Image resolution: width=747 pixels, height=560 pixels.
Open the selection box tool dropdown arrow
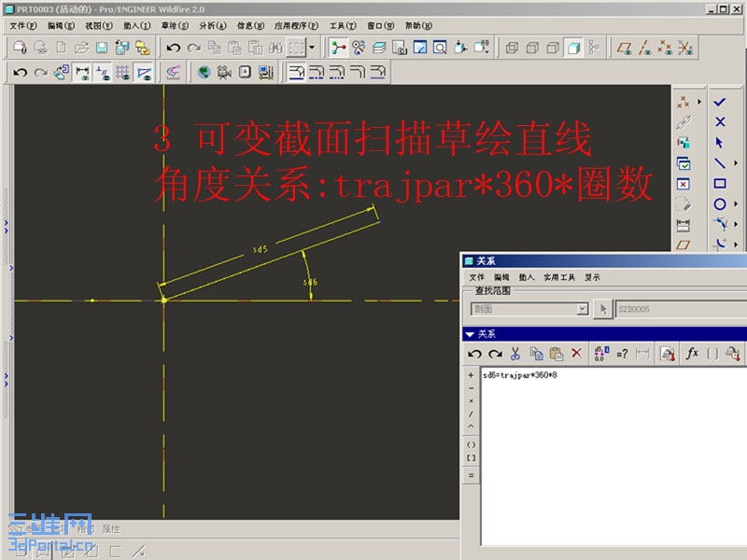312,48
